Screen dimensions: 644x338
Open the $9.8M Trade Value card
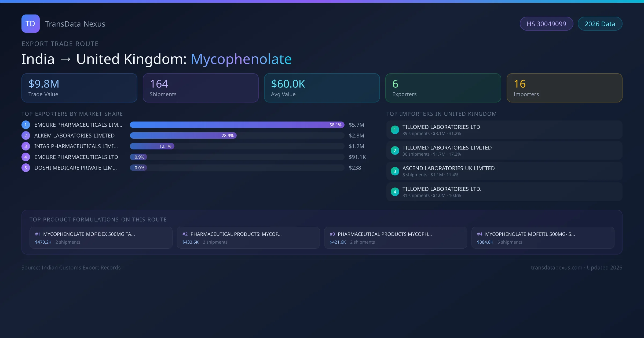point(79,88)
